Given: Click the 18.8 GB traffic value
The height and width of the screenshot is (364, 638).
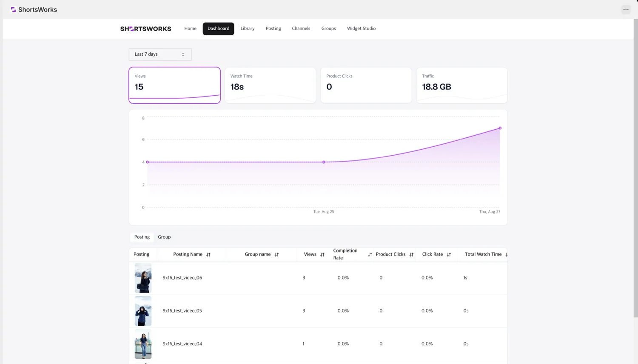Looking at the screenshot, I should pyautogui.click(x=436, y=87).
